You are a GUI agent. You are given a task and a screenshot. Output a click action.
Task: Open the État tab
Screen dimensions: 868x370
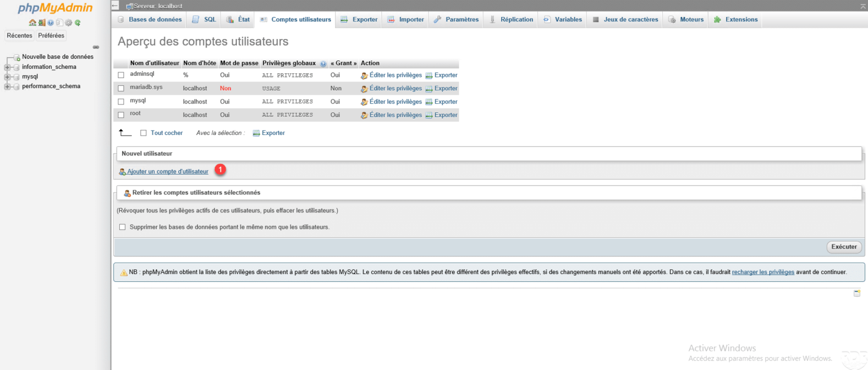238,19
